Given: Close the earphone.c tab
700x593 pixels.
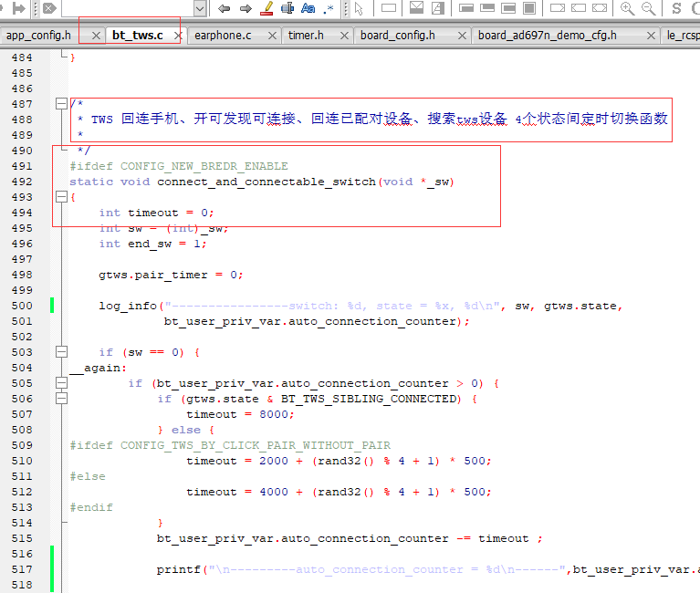Looking at the screenshot, I should [x=272, y=36].
